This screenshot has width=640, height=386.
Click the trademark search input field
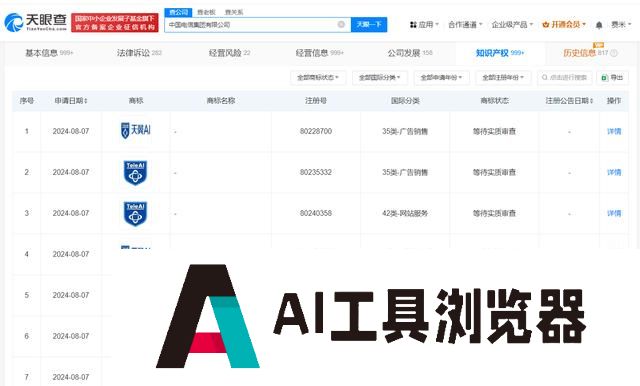565,78
